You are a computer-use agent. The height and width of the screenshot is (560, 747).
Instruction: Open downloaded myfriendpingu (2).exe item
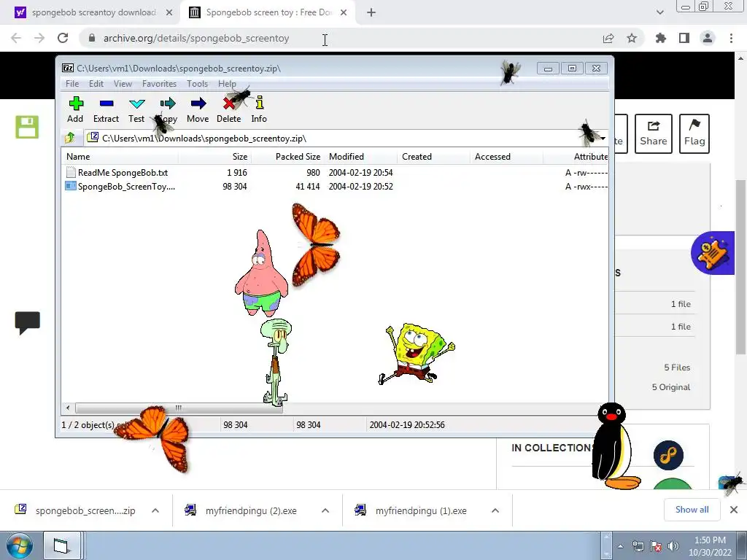(241, 510)
